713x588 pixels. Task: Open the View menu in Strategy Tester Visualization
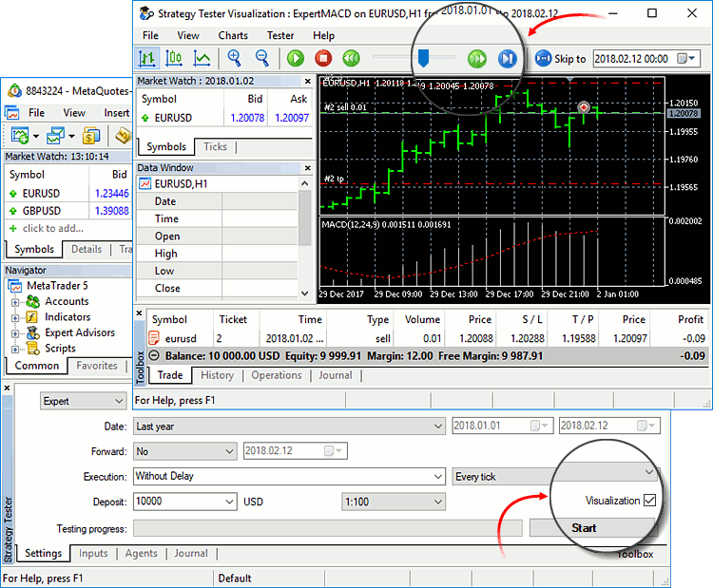coord(188,35)
